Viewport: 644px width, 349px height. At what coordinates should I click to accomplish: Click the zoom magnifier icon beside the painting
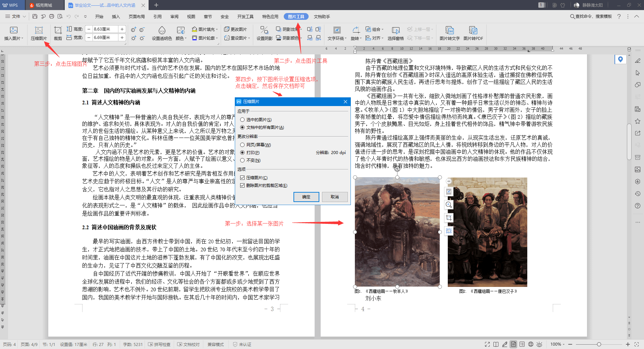[449, 205]
